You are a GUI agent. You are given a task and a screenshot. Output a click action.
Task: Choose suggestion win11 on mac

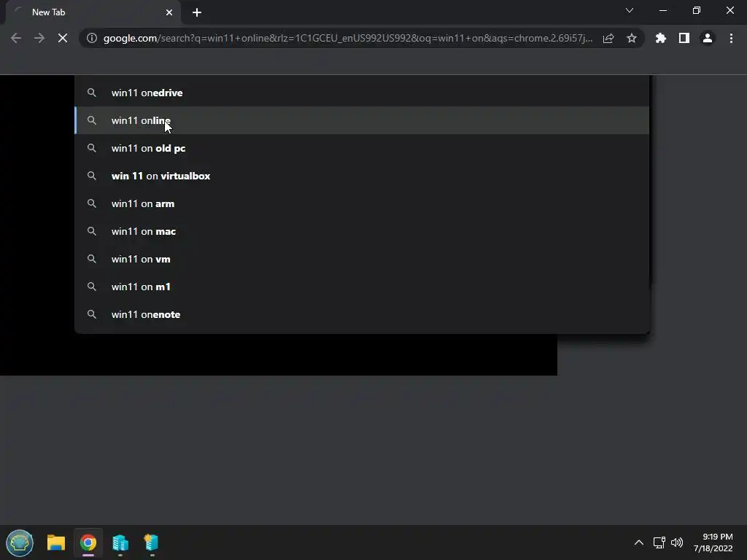point(362,231)
